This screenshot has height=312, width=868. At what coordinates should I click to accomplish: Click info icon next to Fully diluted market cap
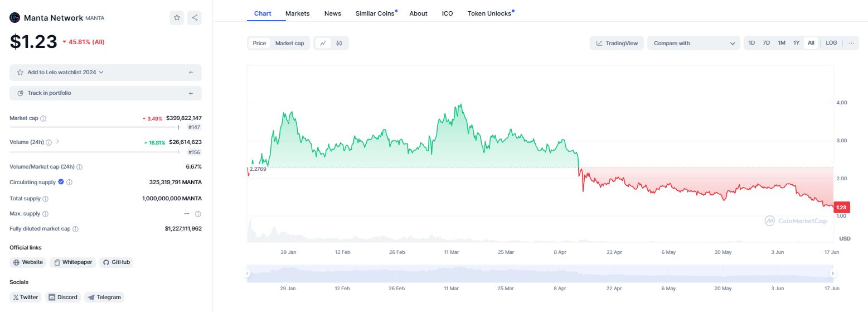(x=75, y=229)
